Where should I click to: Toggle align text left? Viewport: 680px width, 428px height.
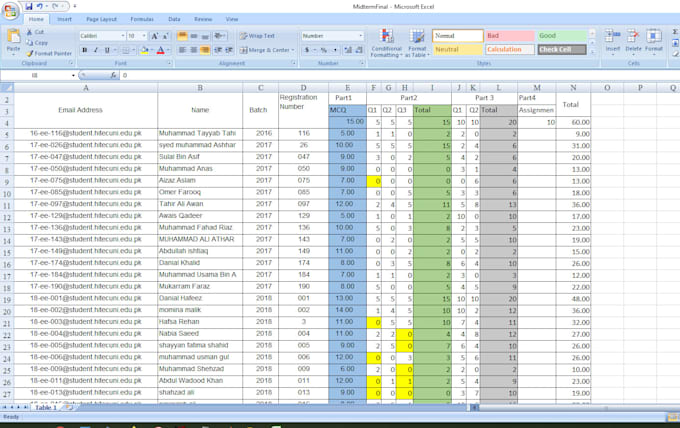click(183, 50)
